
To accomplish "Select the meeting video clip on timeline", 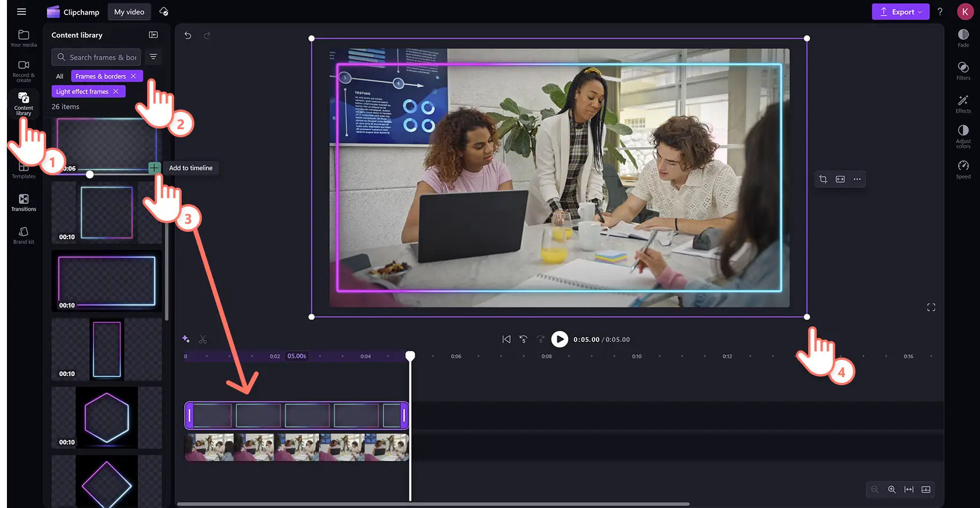I will (x=296, y=448).
